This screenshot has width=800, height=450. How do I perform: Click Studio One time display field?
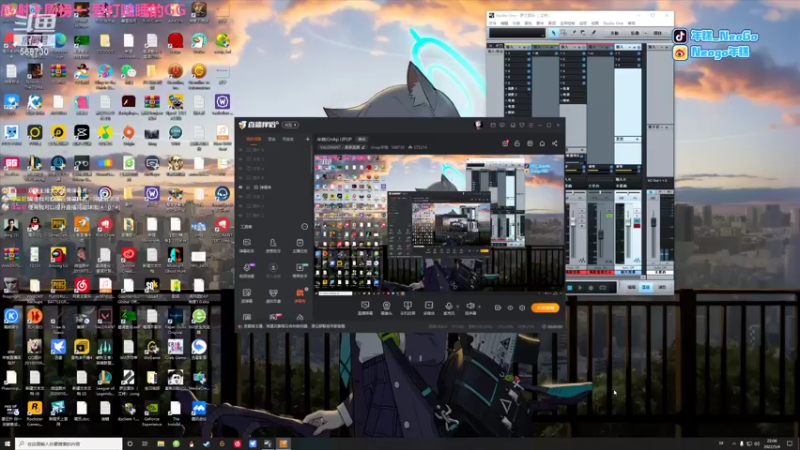pos(517,33)
